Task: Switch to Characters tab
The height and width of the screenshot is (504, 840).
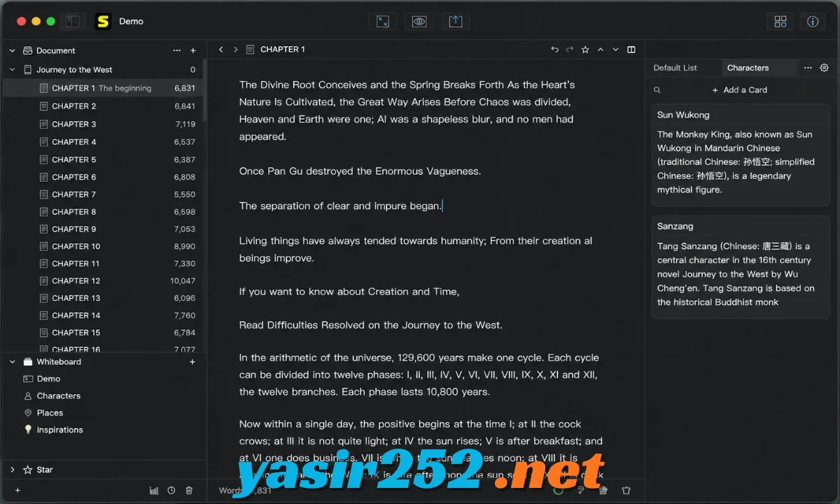Action: point(748,68)
